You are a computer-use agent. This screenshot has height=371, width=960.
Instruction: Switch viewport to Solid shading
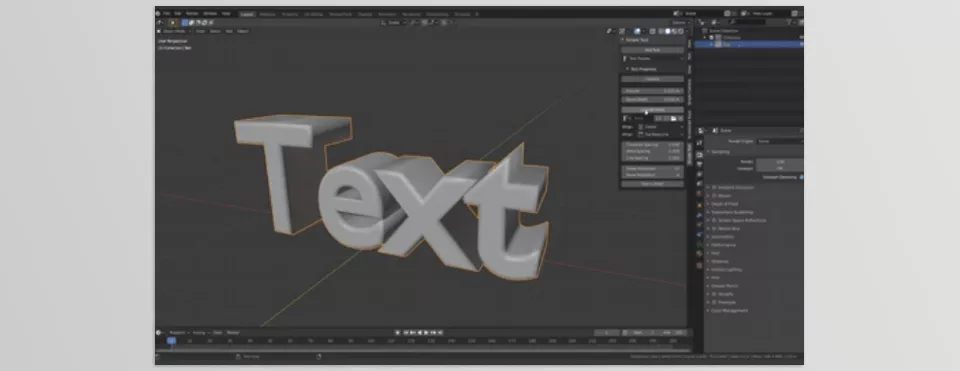[667, 31]
